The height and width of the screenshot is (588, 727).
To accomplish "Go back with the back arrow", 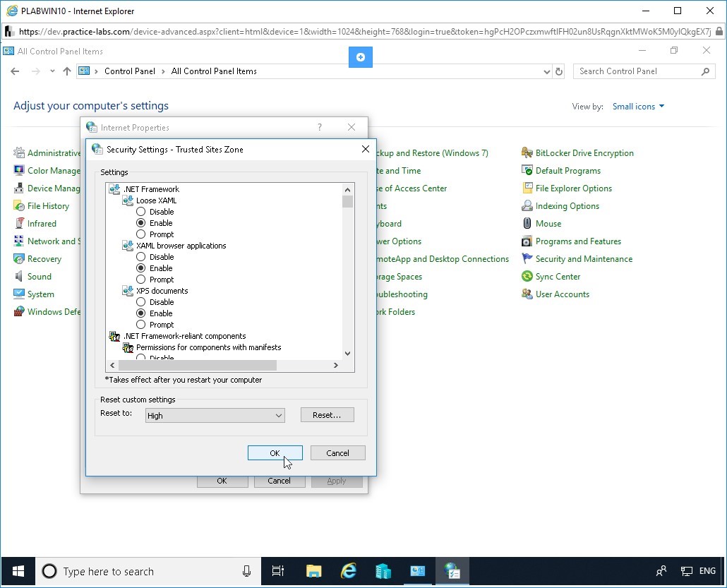I will 15,71.
